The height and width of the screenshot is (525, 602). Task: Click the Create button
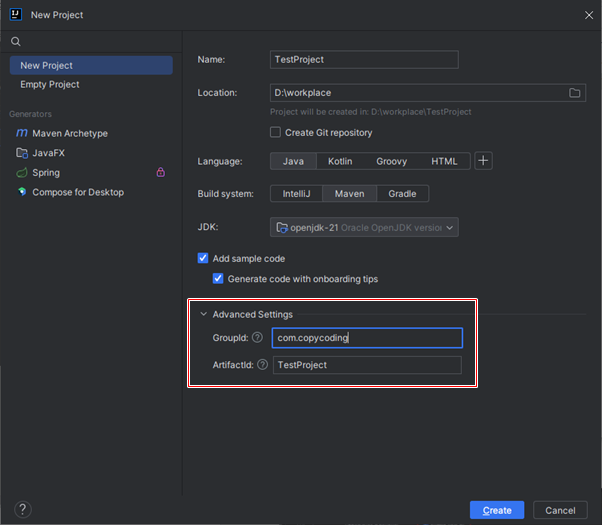(497, 510)
